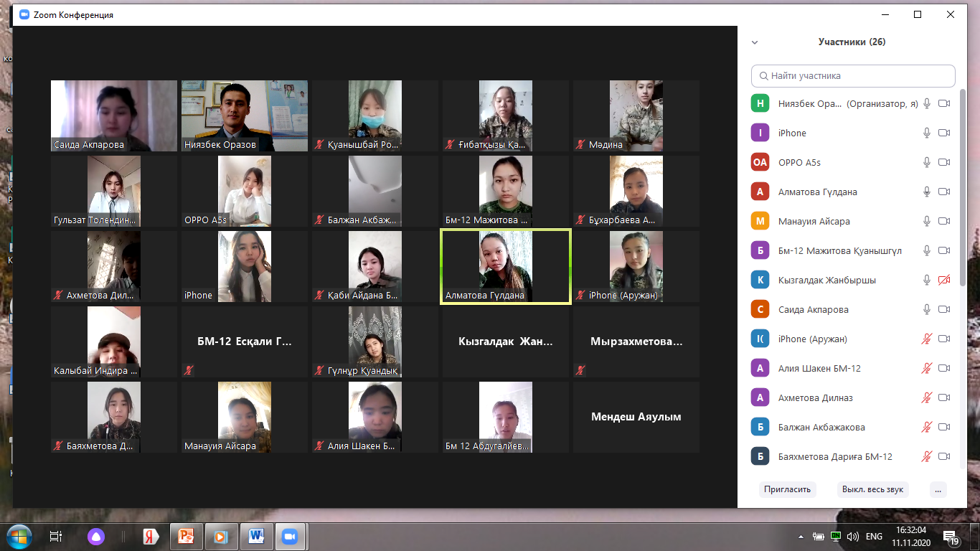This screenshot has height=551, width=980.
Task: Click camera icon for Алматова Гүлдана in list
Action: 944,192
